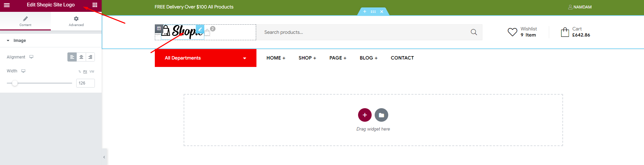Click the blue pencil edit widget handle
This screenshot has height=165, width=644.
[x=200, y=29]
